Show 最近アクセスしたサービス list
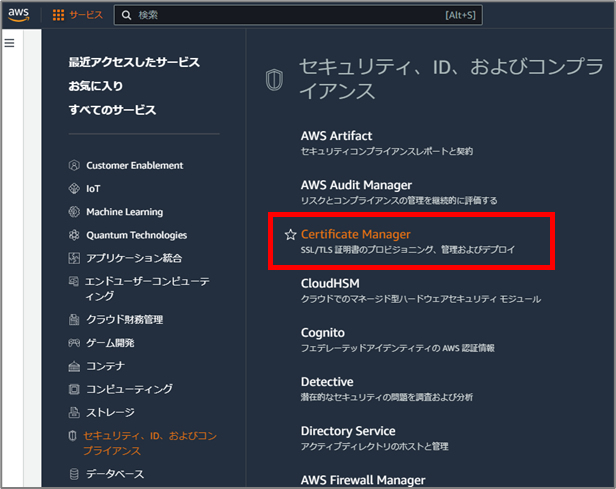616x489 pixels. (134, 62)
